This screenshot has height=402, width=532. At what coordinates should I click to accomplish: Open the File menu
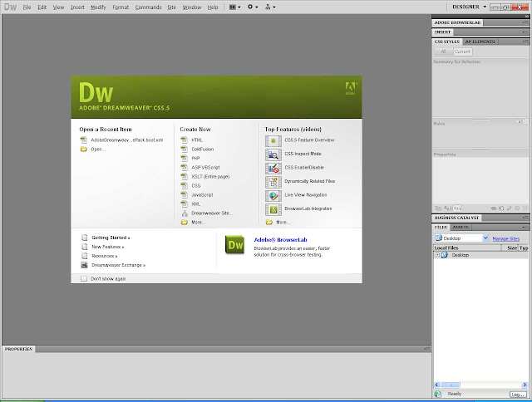(27, 7)
